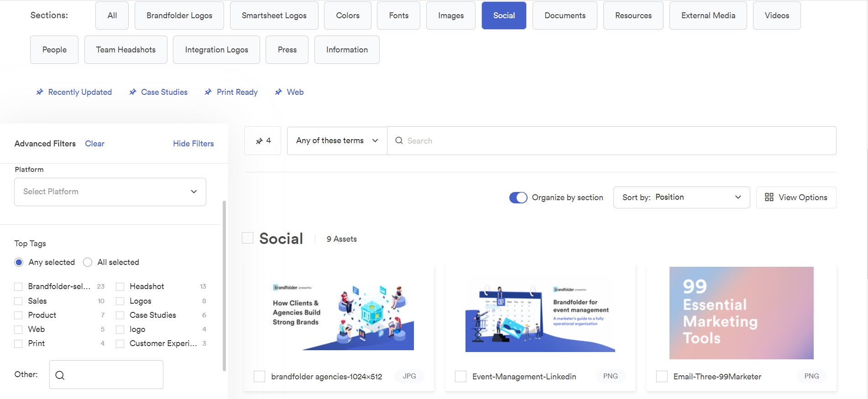Select the Social section tab
This screenshot has width=868, height=399.
tap(504, 16)
